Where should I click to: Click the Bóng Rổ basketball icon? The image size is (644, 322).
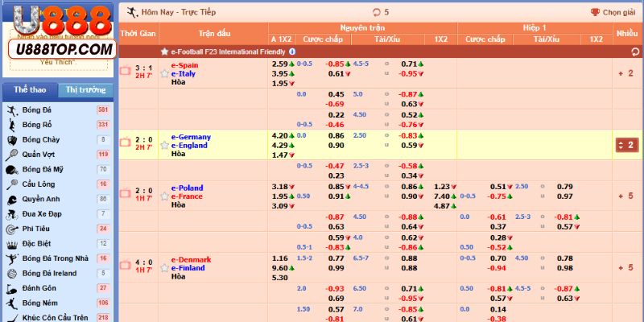(13, 125)
